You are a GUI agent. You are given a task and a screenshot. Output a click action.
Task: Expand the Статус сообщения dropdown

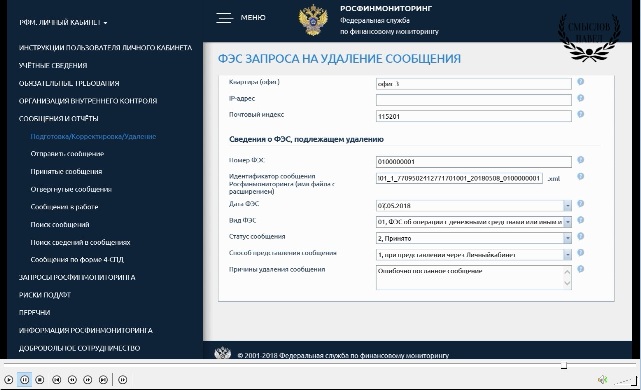click(567, 238)
